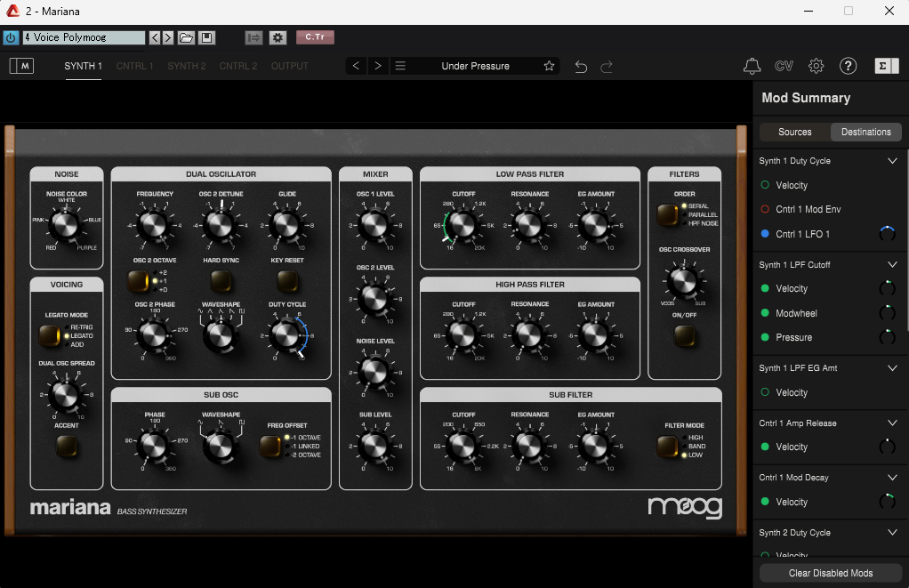The width and height of the screenshot is (909, 588).
Task: Show the Sources mod tab
Action: pos(795,133)
